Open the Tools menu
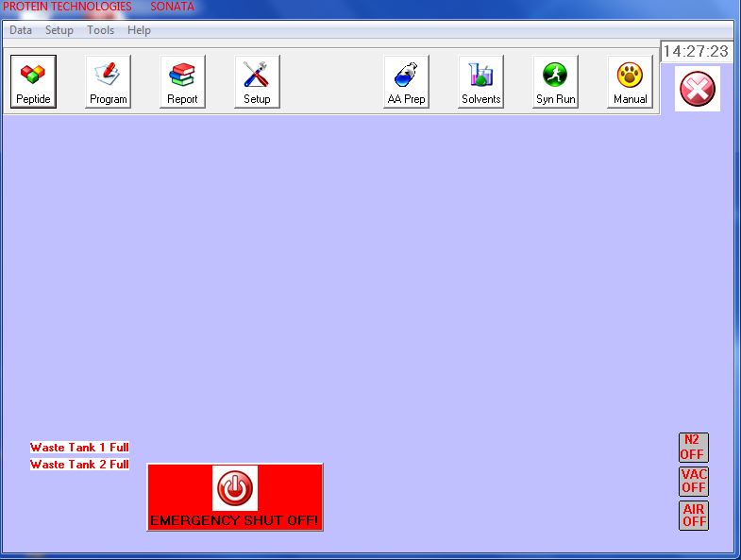The height and width of the screenshot is (560, 741). click(101, 30)
